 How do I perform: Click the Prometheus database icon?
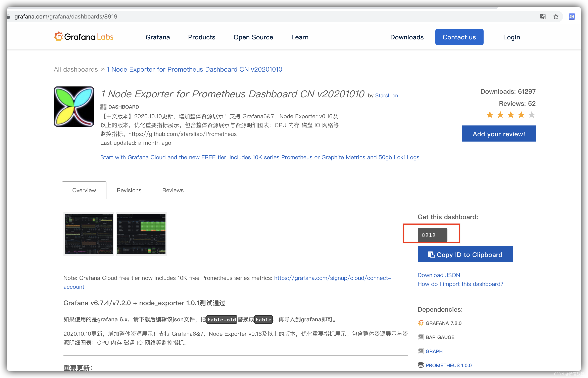coord(421,365)
